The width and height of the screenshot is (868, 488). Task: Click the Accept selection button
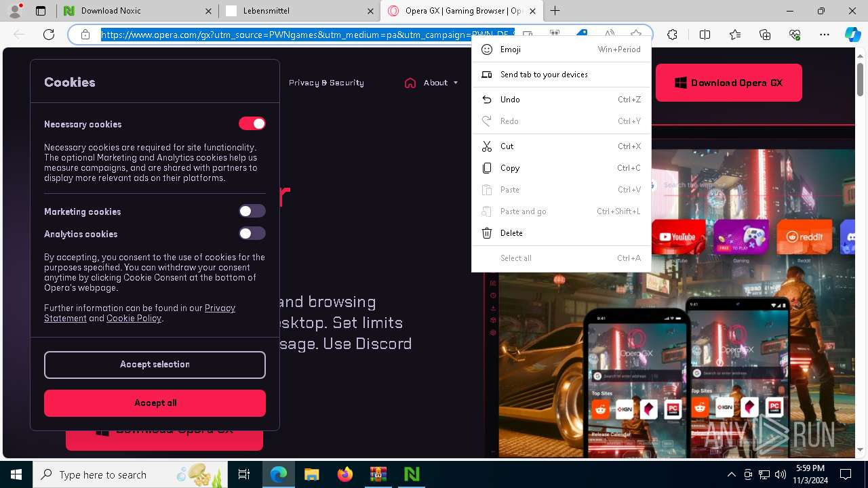[x=155, y=365]
